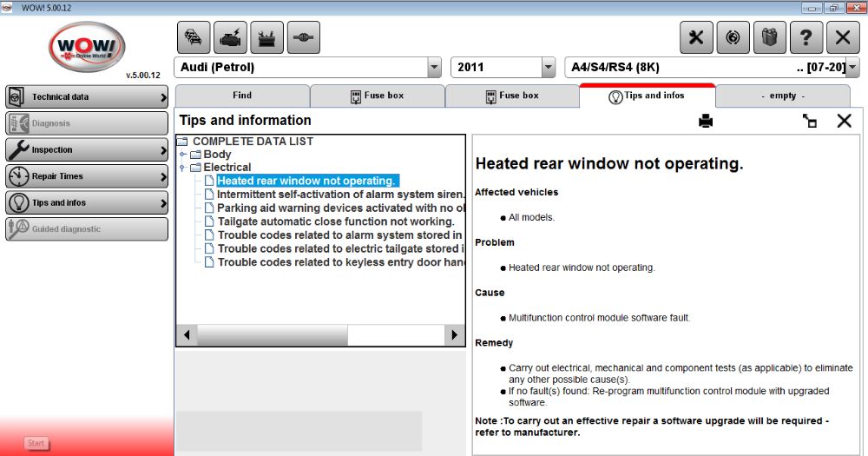Screen dimensions: 868x456
Task: Select COMPLETE DATA LIST root node
Action: [253, 142]
